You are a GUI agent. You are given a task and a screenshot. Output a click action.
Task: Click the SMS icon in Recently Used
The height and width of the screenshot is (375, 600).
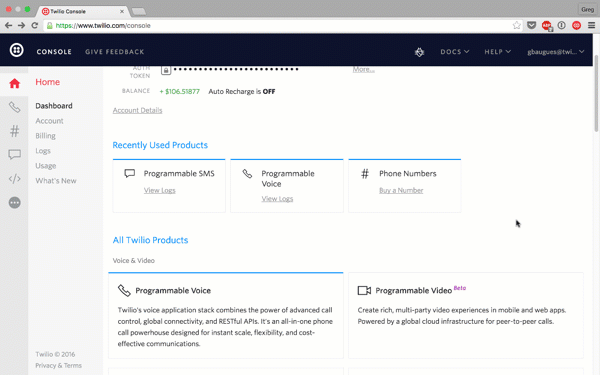130,173
